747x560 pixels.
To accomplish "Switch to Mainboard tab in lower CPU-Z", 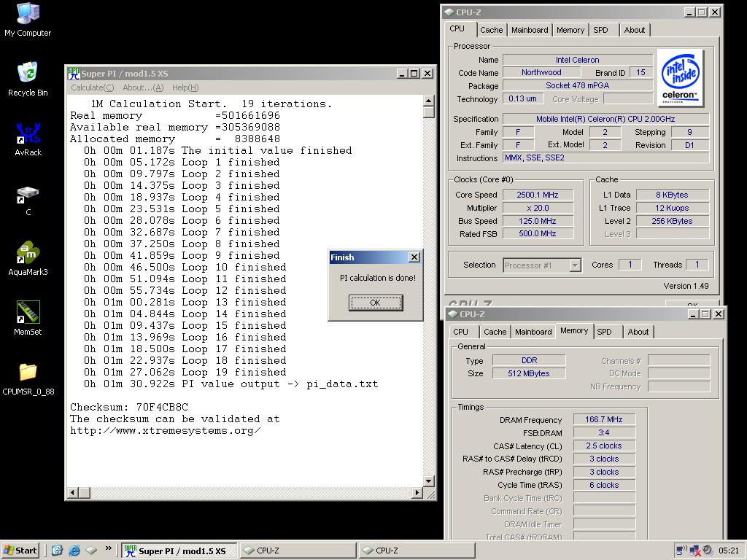I will tap(533, 332).
